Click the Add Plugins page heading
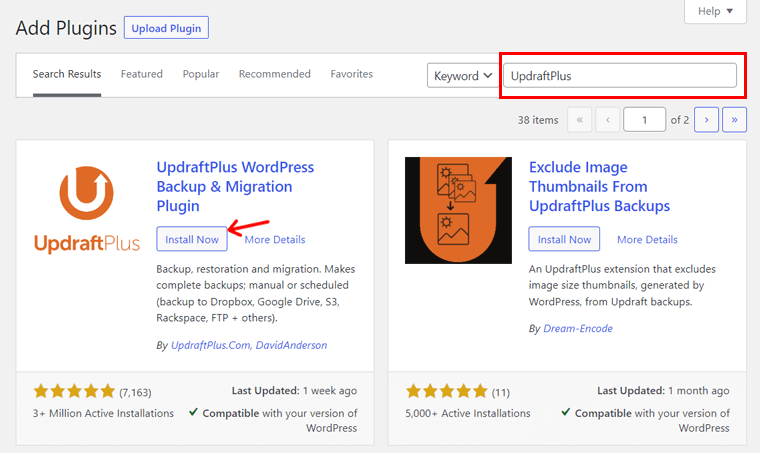 tap(66, 28)
